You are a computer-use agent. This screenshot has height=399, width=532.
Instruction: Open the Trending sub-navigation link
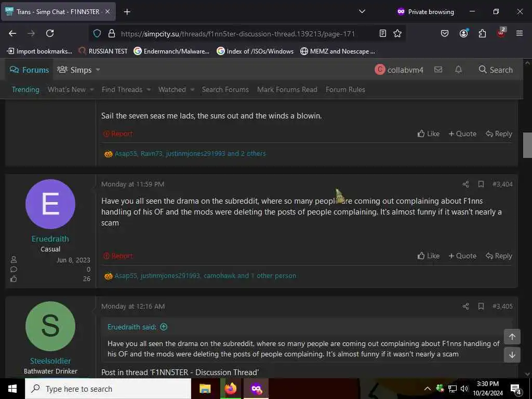[26, 89]
